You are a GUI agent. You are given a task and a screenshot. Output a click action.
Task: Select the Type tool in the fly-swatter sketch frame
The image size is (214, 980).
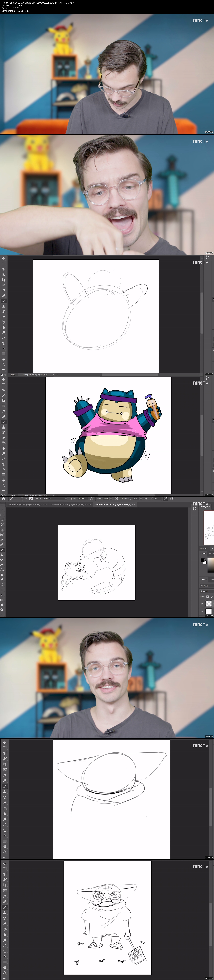(x=5, y=951)
